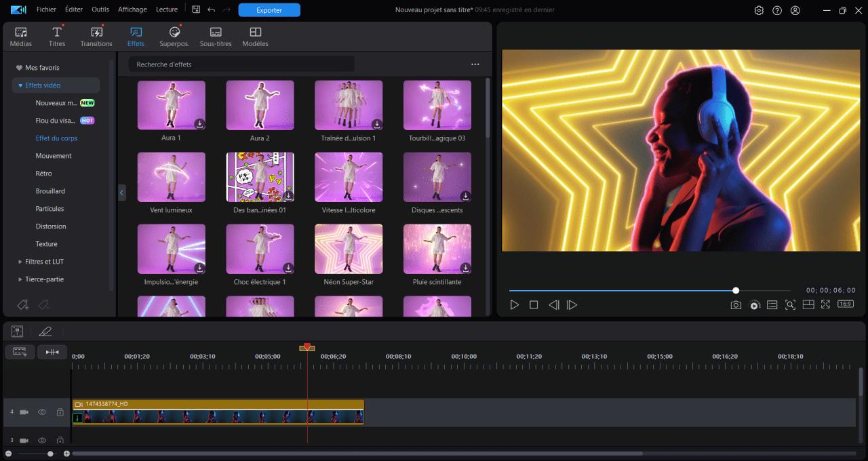Screen dimensions: 868x461
Task: Toggle visibility of track 3
Action: tap(42, 440)
